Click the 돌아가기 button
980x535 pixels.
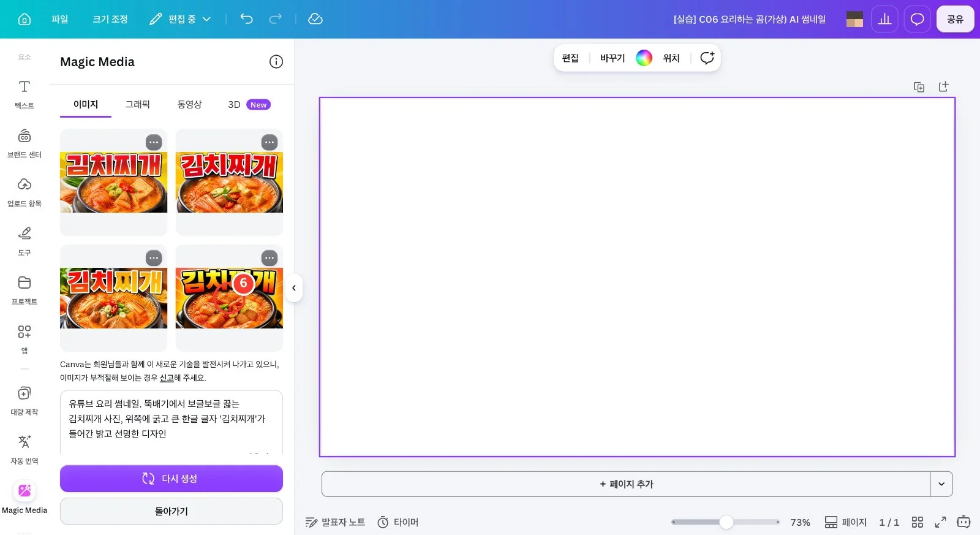tap(171, 511)
